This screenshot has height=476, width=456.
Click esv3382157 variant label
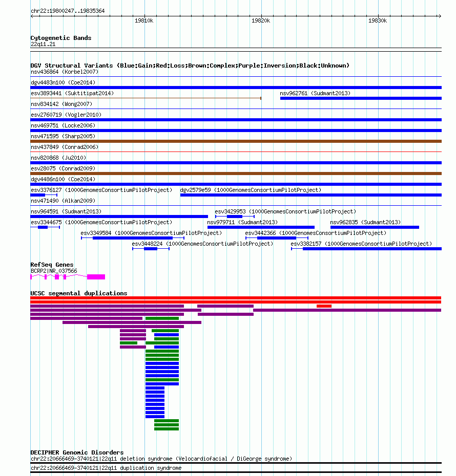point(361,244)
